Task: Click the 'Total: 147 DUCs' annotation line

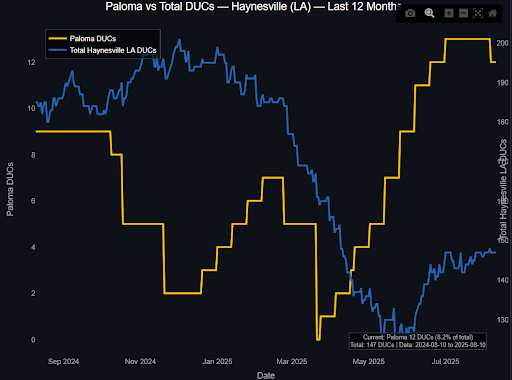Action: (418, 345)
